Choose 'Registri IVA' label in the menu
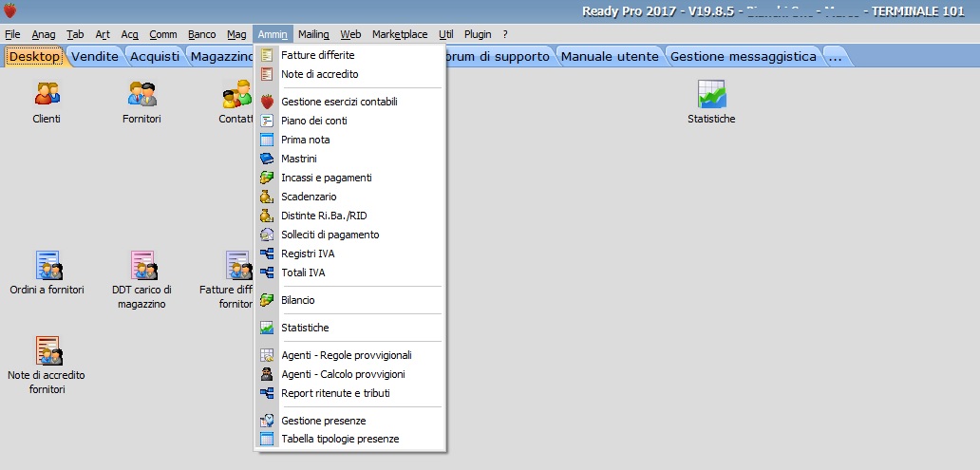980x470 pixels. [308, 254]
